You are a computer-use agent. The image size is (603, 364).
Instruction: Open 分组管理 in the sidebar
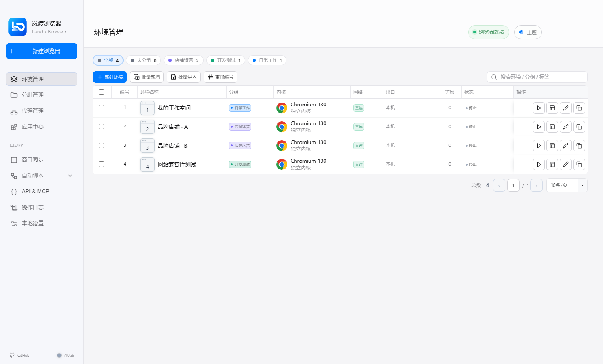click(x=41, y=95)
